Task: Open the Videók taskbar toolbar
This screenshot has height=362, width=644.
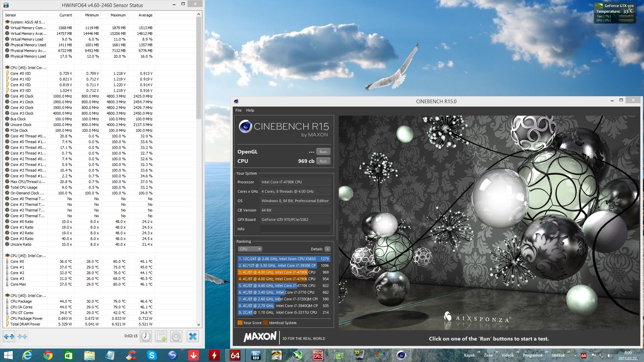Action: (507, 355)
